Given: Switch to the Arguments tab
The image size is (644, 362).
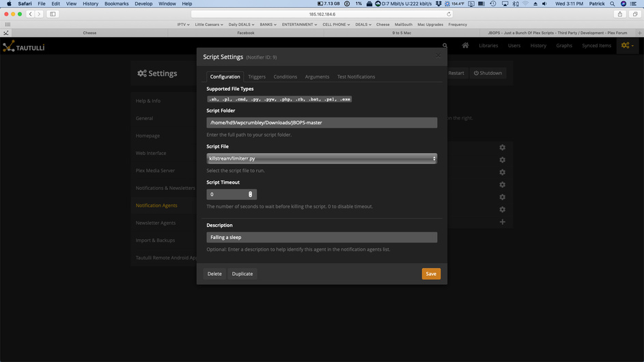Looking at the screenshot, I should click(317, 76).
